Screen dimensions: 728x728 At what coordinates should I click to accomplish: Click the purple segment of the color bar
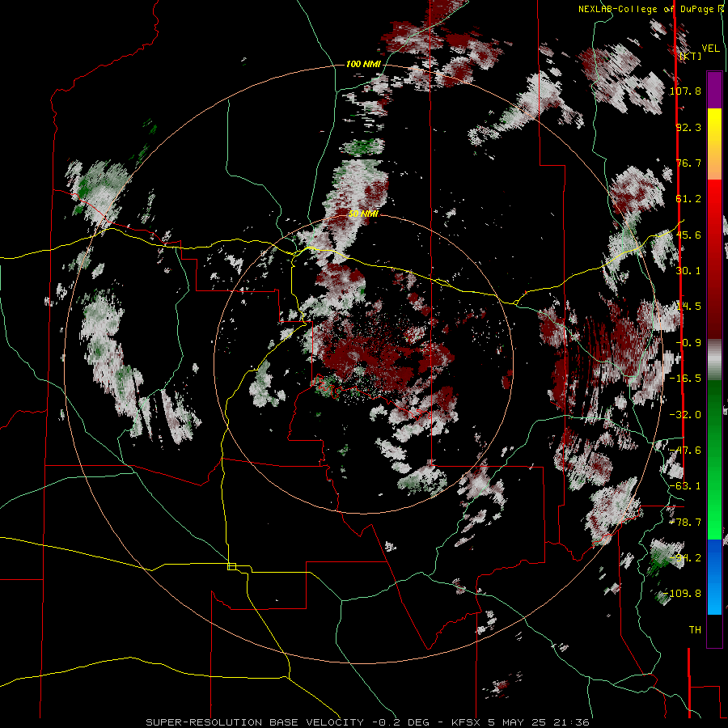coord(714,90)
